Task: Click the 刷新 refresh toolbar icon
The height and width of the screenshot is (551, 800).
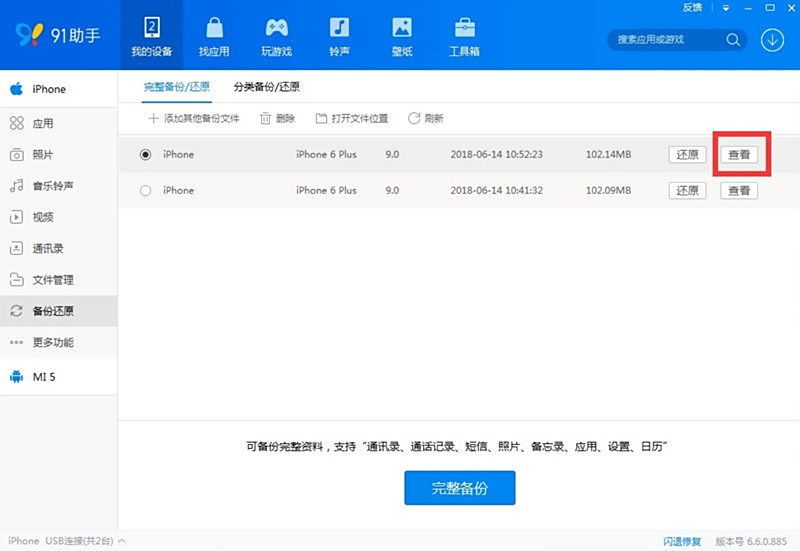Action: (414, 118)
